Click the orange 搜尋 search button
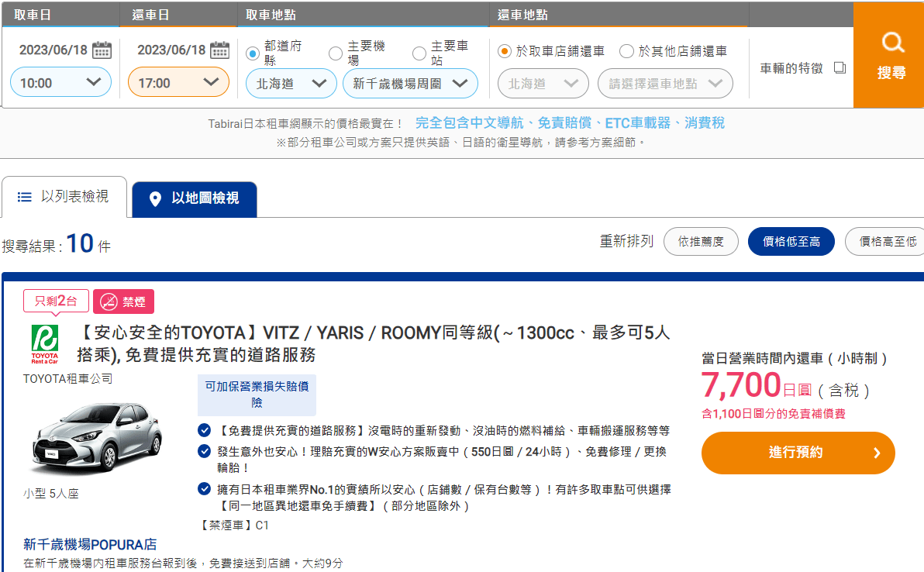This screenshot has width=924, height=572. (x=888, y=55)
